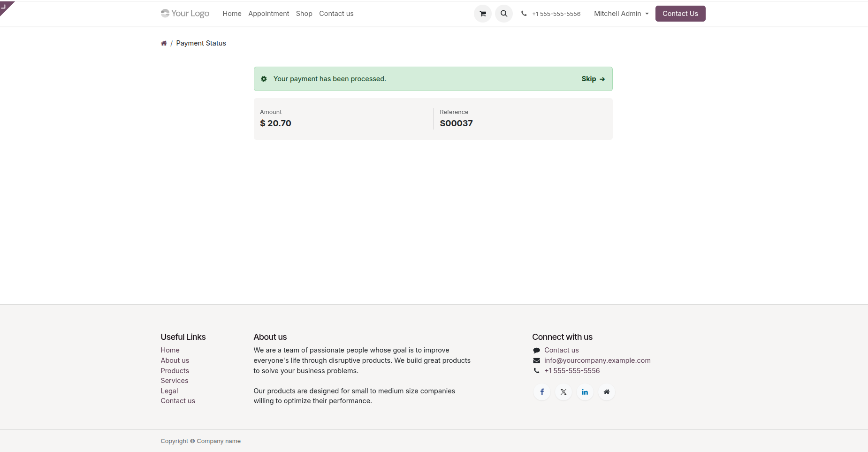Viewport: 868px width, 452px height.
Task: Open the X (Twitter) social icon
Action: point(563,392)
